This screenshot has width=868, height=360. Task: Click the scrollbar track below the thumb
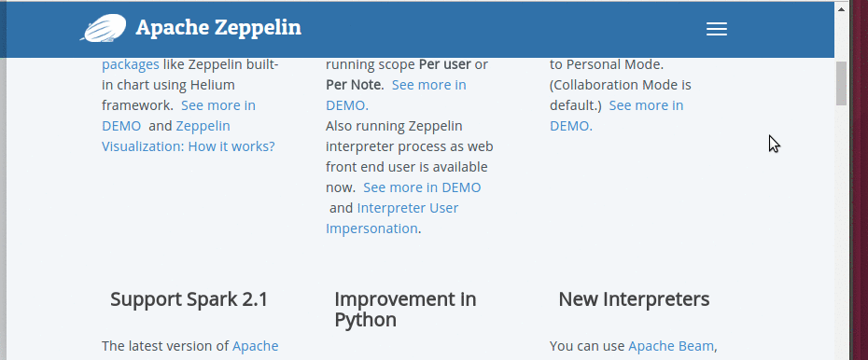[841, 232]
